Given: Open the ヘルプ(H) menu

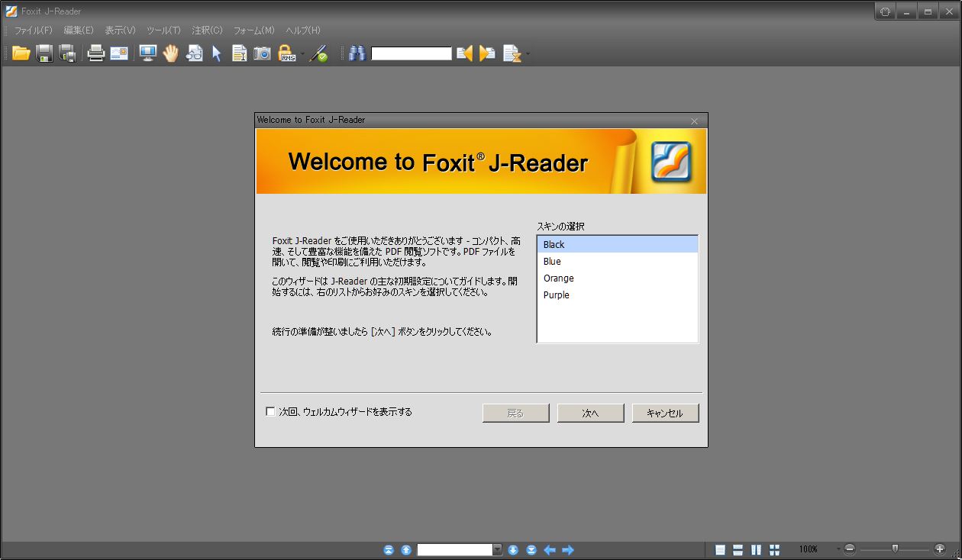Looking at the screenshot, I should point(303,31).
